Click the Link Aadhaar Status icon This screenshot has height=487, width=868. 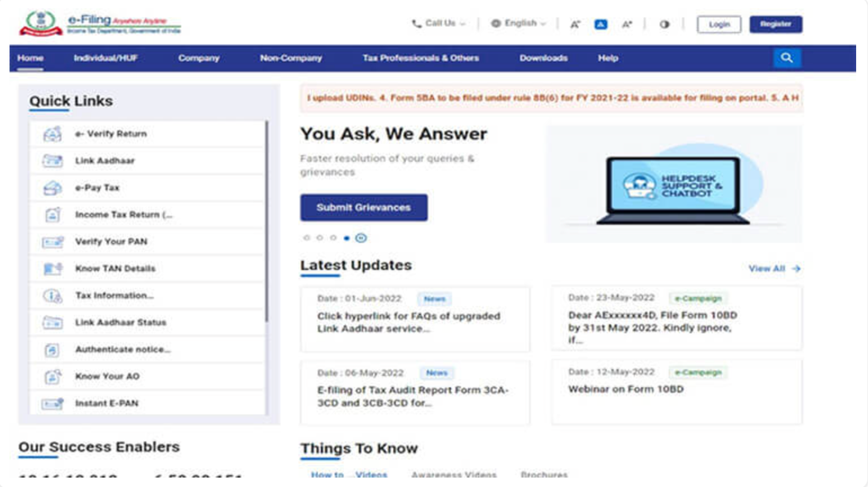click(53, 322)
